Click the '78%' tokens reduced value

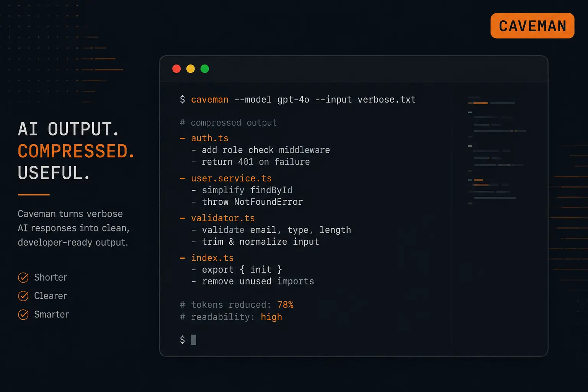[285, 305]
